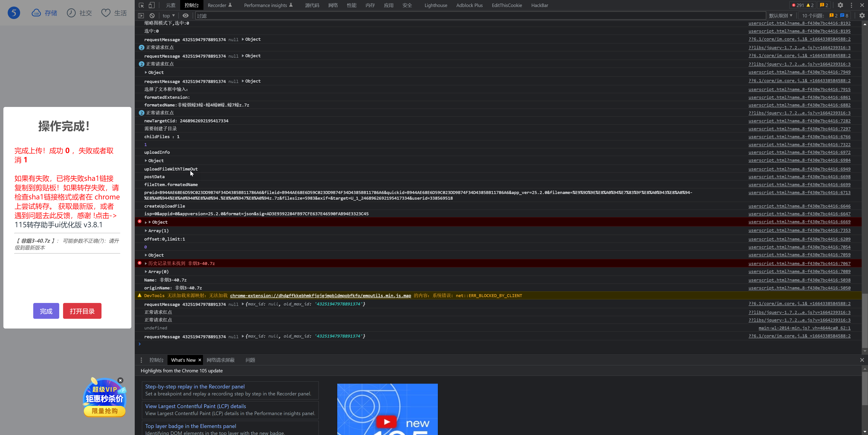This screenshot has width=868, height=435.
Task: Switch to the 网络请求屏蔽 drawer tab
Action: tap(220, 360)
